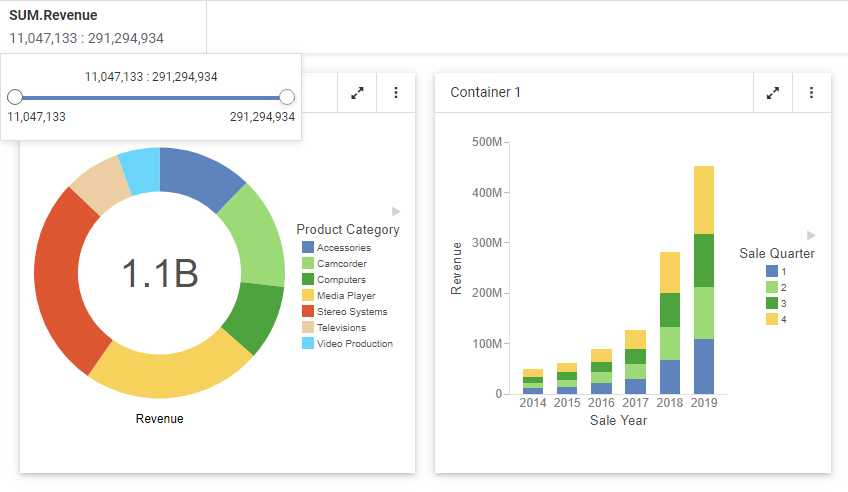Toggle Stereo Systems legend entry
The height and width of the screenshot is (492, 848).
point(351,312)
